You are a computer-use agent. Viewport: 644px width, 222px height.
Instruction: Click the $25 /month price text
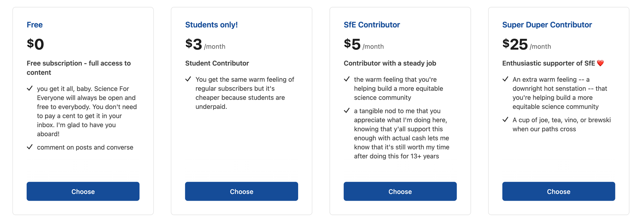click(x=526, y=45)
